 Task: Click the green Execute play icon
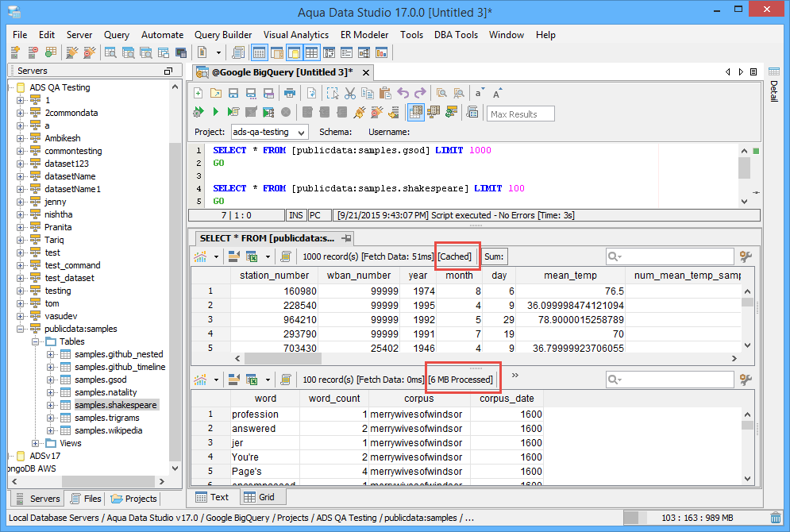216,112
